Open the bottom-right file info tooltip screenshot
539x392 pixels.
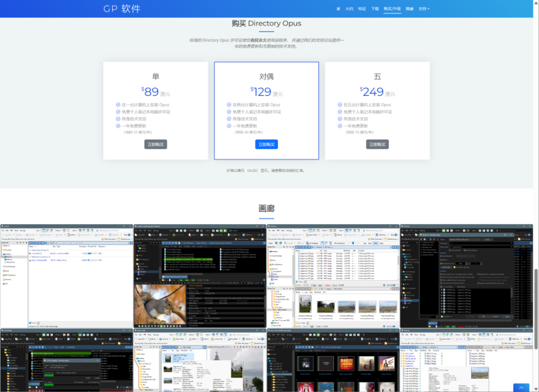(x=467, y=361)
